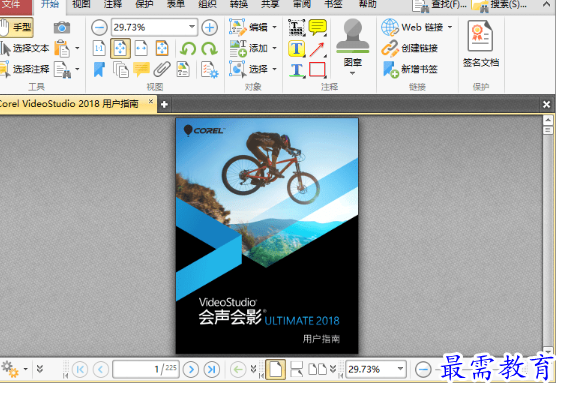This screenshot has width=562, height=399.
Task: Click Add Bookmark (新增书签) button
Action: pos(410,69)
